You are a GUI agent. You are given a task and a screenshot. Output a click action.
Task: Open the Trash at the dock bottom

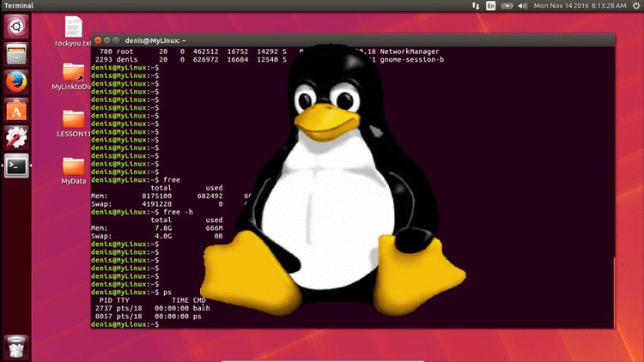pyautogui.click(x=16, y=346)
